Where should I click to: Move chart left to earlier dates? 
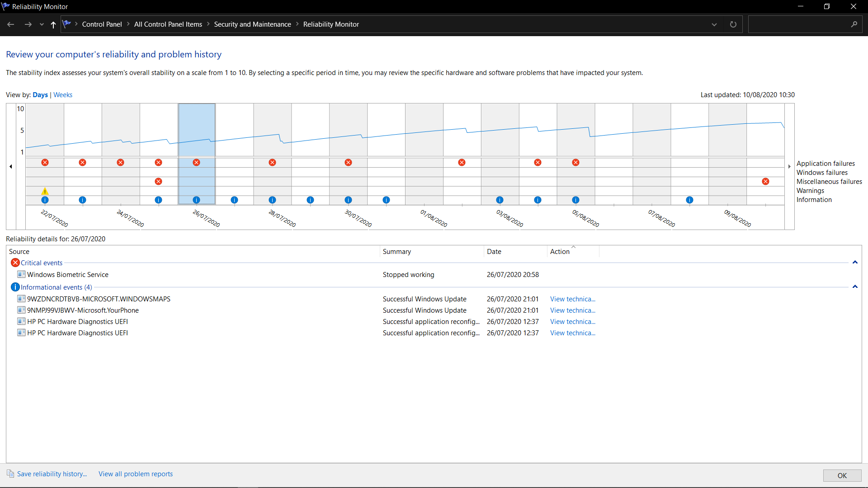click(11, 167)
